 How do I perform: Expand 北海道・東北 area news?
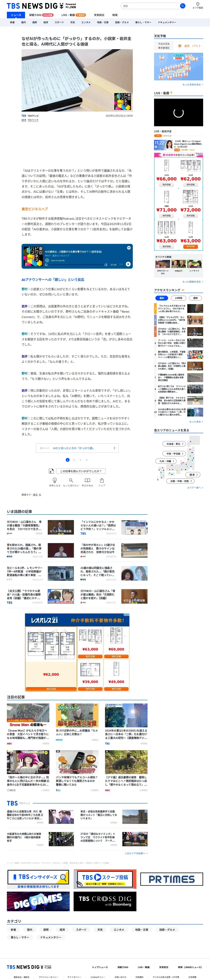[x=175, y=444]
